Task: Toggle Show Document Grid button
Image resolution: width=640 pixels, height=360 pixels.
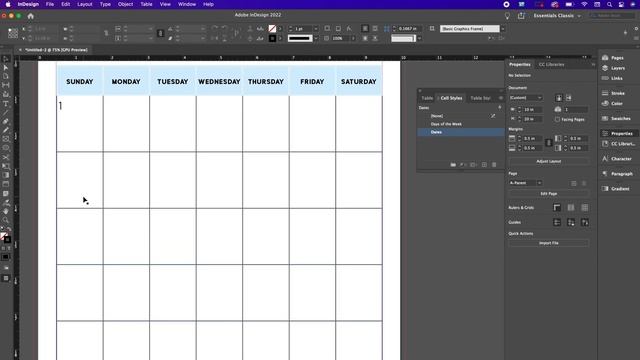Action: (584, 208)
